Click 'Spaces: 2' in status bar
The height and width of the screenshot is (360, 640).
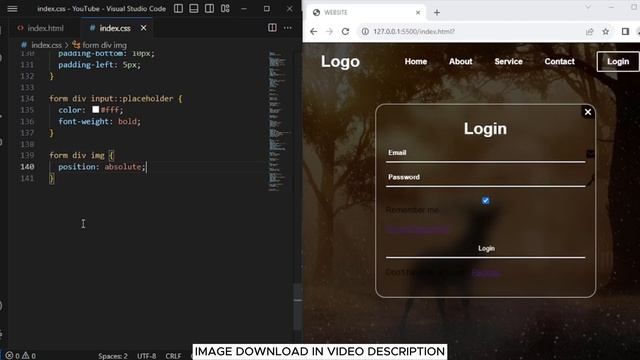pyautogui.click(x=113, y=356)
